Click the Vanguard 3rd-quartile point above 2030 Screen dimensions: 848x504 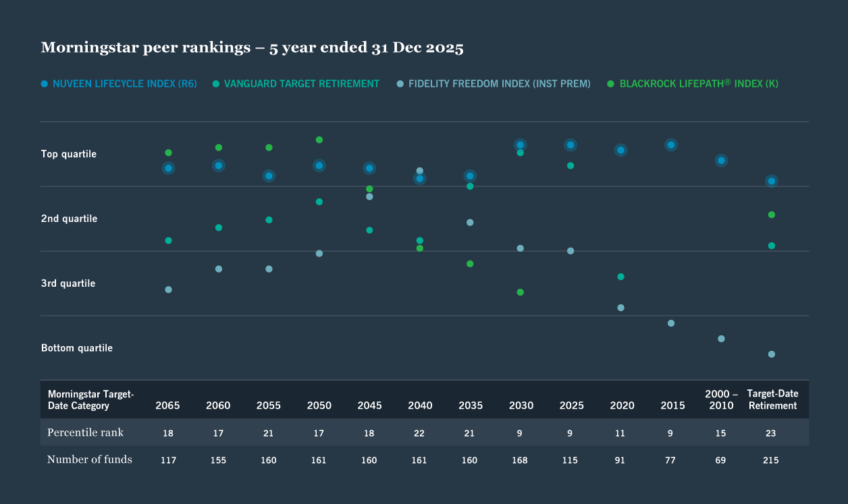[520, 292]
